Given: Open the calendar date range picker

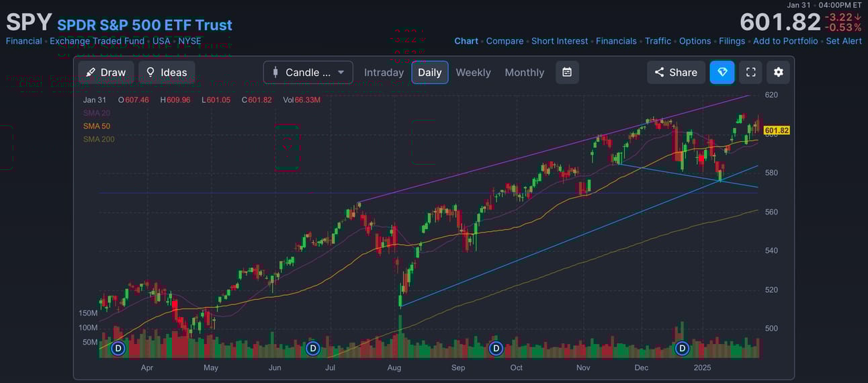Looking at the screenshot, I should click(567, 73).
